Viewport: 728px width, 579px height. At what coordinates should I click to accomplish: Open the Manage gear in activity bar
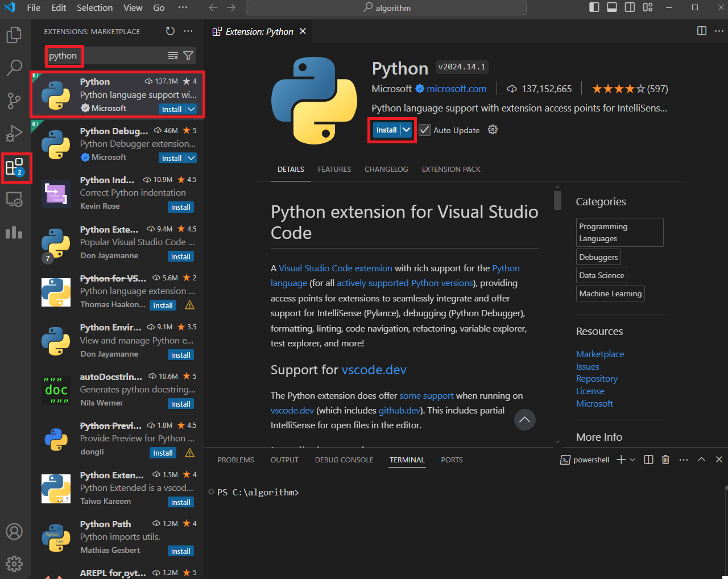click(x=14, y=564)
